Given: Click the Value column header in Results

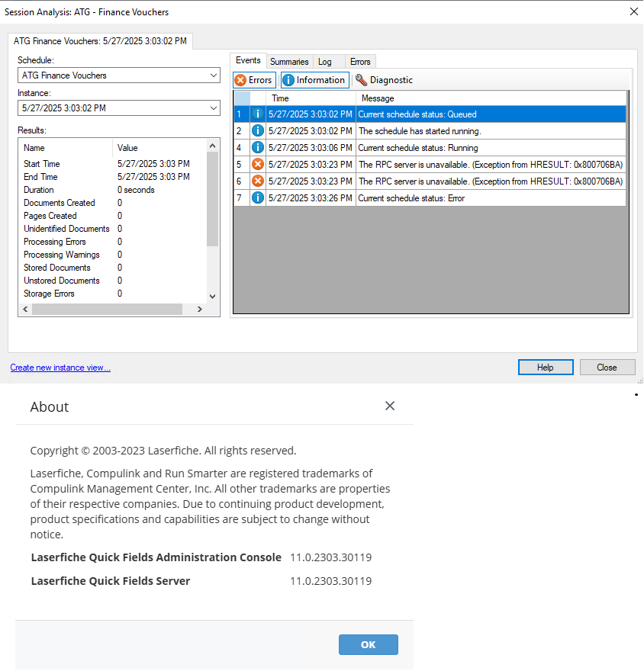Looking at the screenshot, I should point(159,148).
